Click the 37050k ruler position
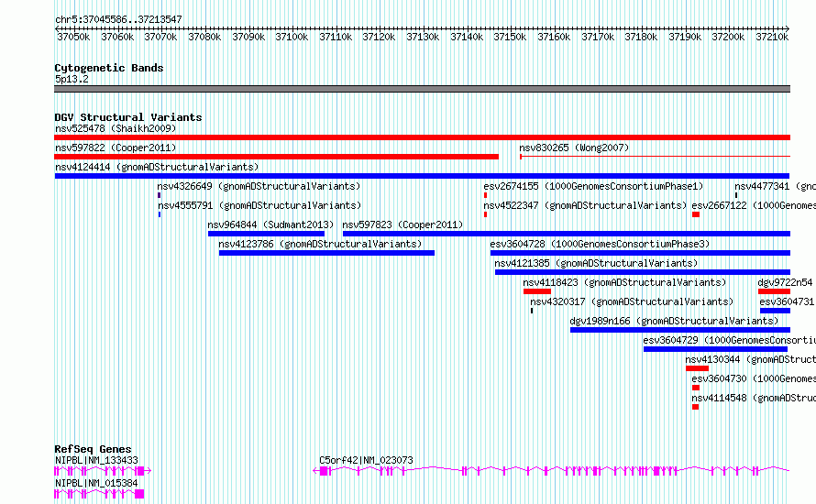The height and width of the screenshot is (504, 816). [x=73, y=37]
